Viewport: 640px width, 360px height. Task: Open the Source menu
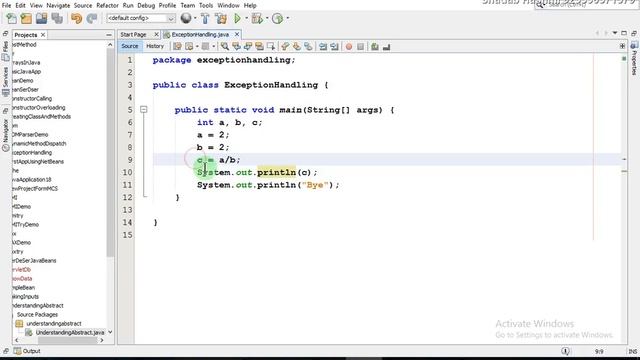(83, 6)
